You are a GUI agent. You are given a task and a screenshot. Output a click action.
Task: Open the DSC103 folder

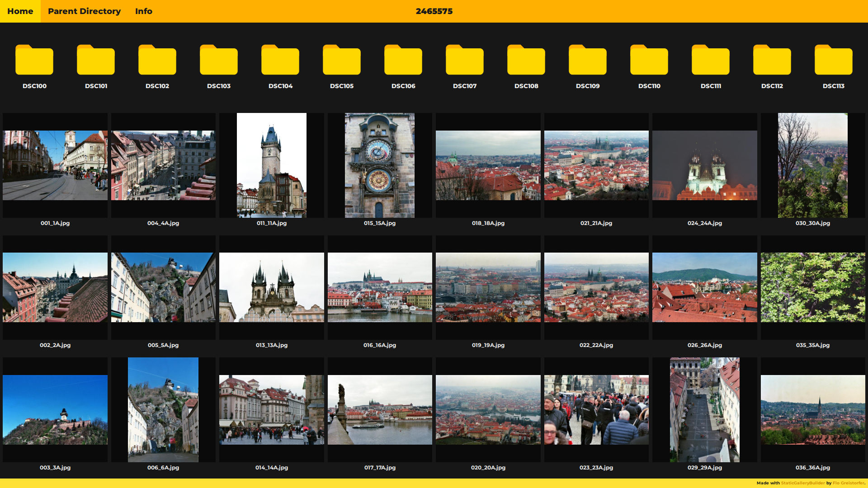[x=219, y=60]
